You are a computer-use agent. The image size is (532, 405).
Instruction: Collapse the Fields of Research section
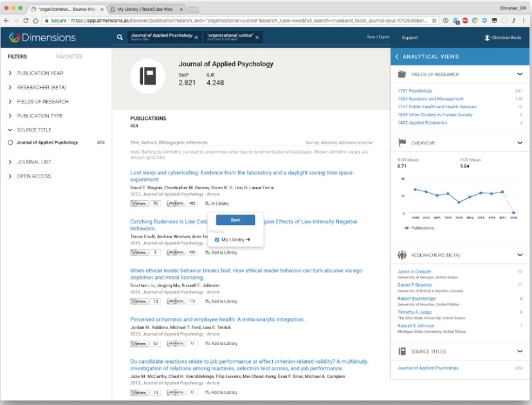[x=520, y=74]
